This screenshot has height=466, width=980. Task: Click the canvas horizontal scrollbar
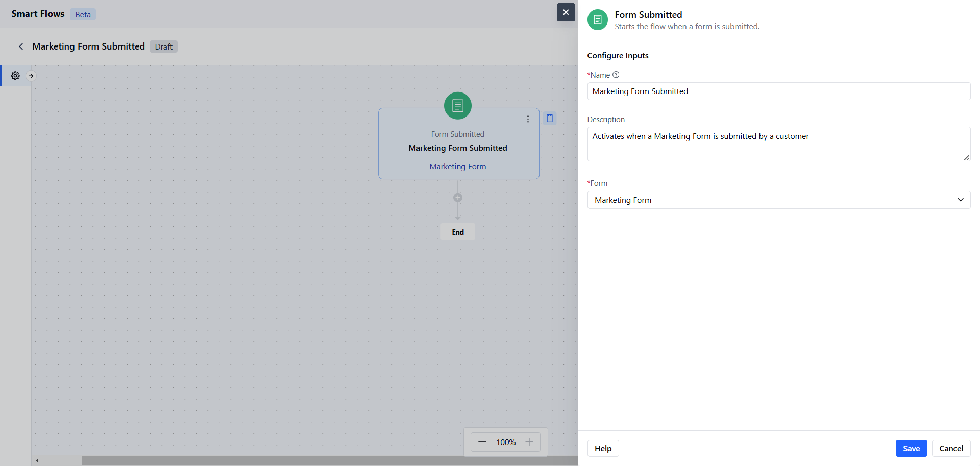[x=330, y=461]
